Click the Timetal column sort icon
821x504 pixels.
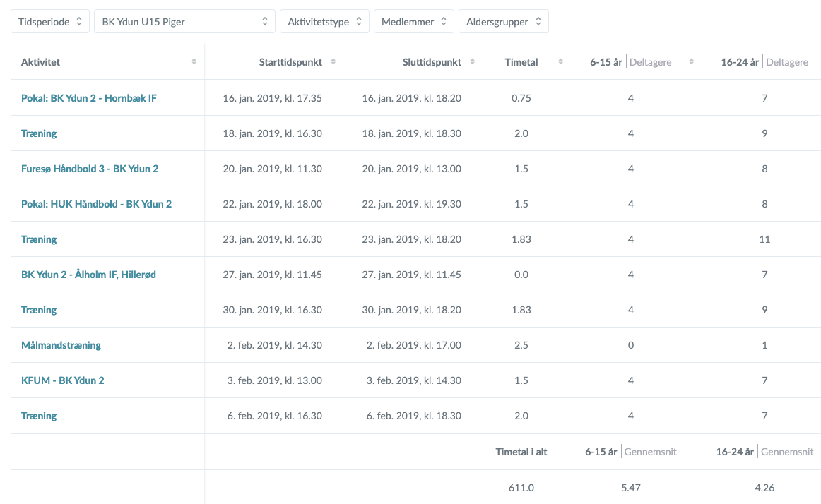coord(560,62)
